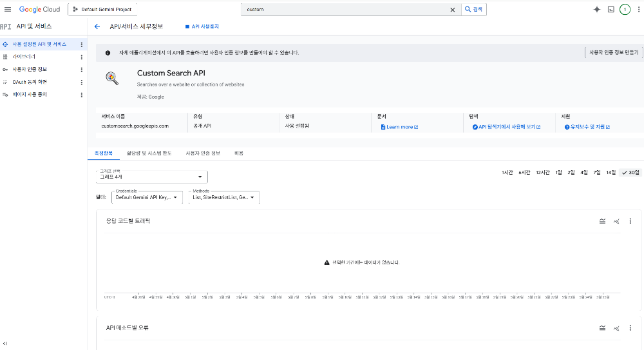Open API 탐색기에서 사용해 보기 link
Image resolution: width=644 pixels, height=350 pixels.
(x=506, y=127)
